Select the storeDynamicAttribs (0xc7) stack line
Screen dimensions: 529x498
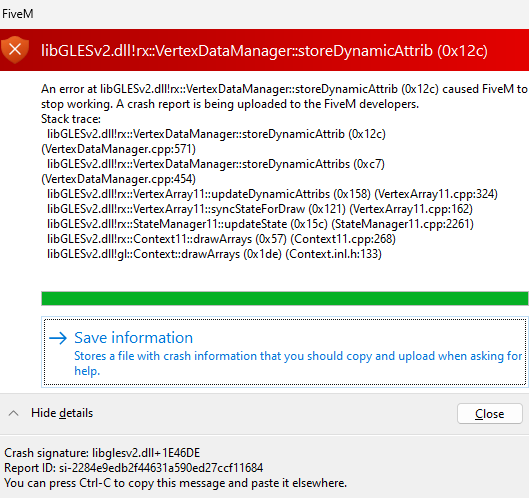click(216, 164)
